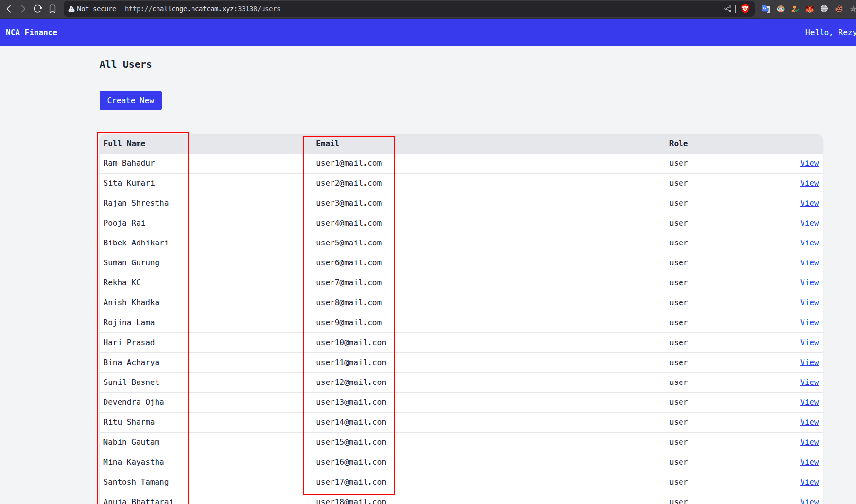Open the Google Translate extension
Viewport: 856px width, 504px height.
[x=766, y=9]
